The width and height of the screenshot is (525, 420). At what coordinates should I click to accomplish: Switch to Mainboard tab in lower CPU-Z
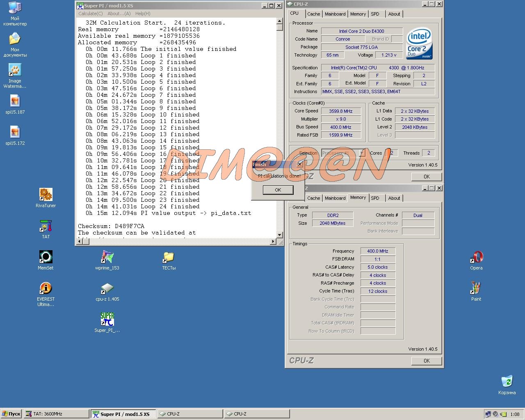335,198
